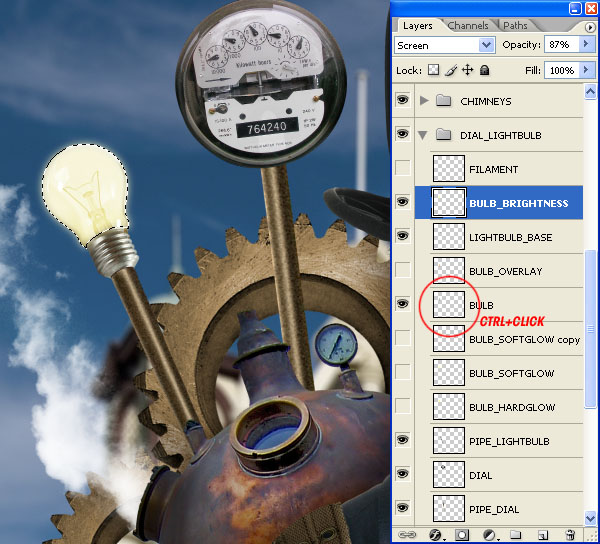Click the Lock all padlock icon
The image size is (600, 544).
coord(484,70)
